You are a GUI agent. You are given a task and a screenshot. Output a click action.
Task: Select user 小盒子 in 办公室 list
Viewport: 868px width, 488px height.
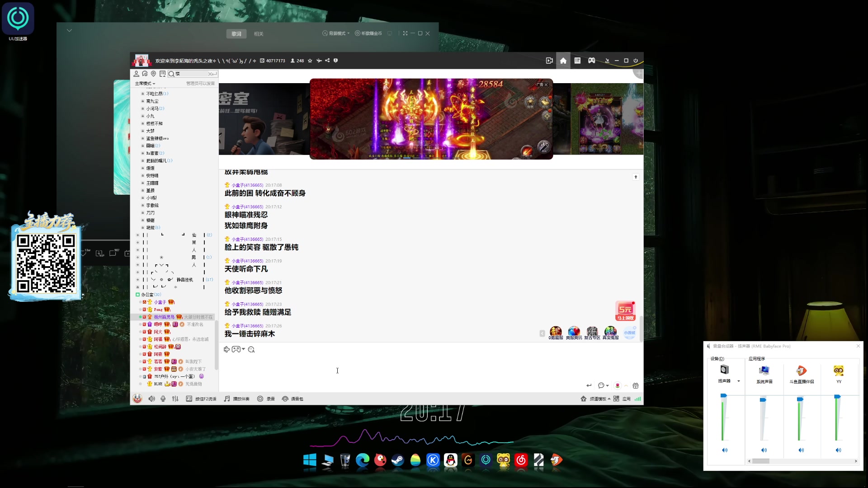click(160, 302)
